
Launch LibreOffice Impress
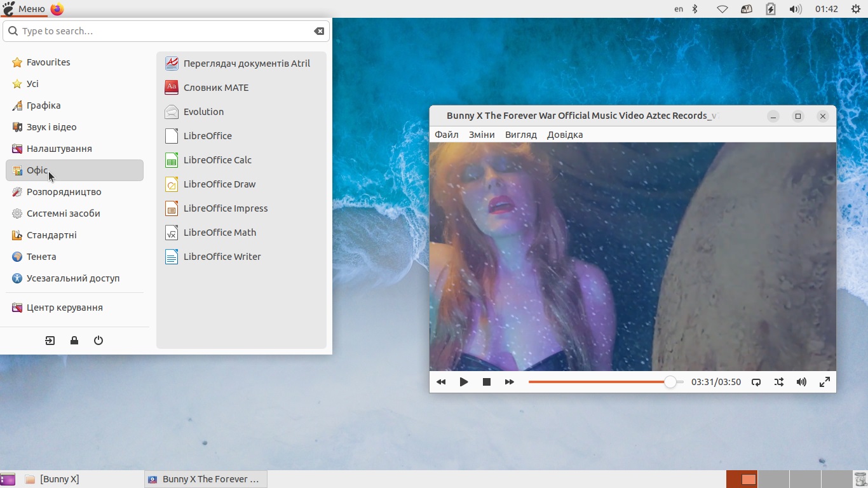click(241, 208)
